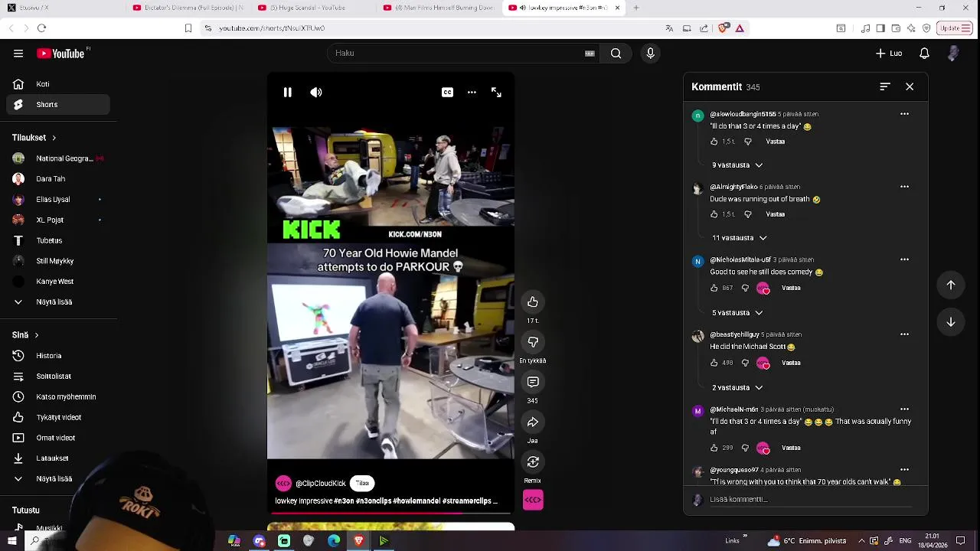Open Remix option for the Short
The height and width of the screenshot is (551, 980).
pos(533,462)
